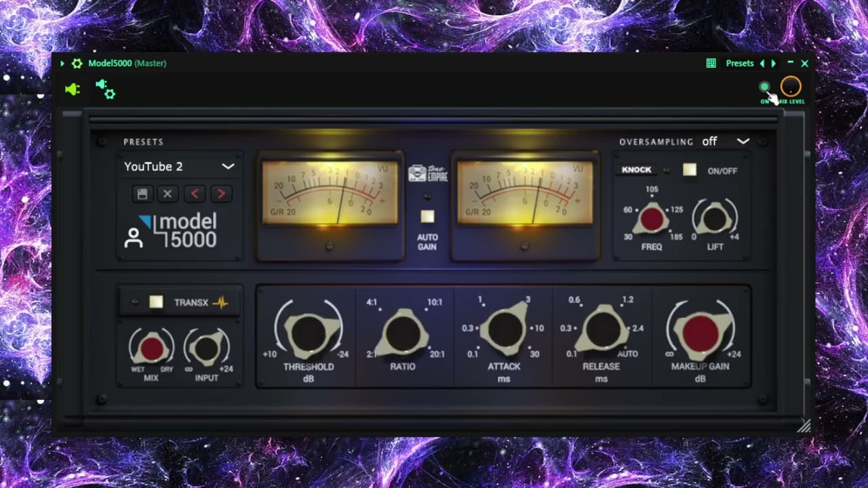Adjust the INPUT knob
This screenshot has width=868, height=488.
pos(206,348)
